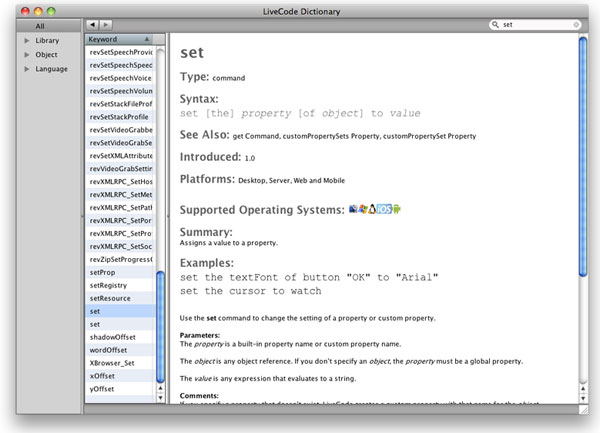This screenshot has height=433, width=600.
Task: Click the Mac OS supported system icon
Action: (353, 209)
